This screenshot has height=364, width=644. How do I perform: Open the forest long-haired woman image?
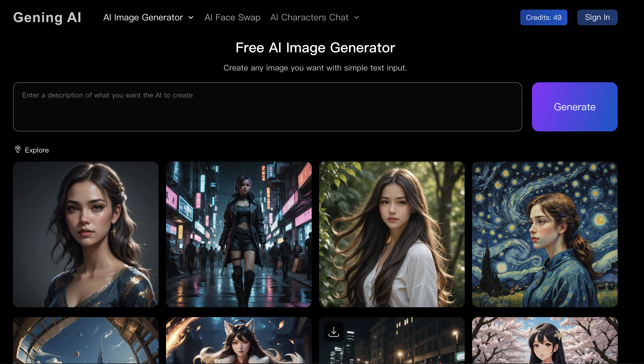(392, 234)
